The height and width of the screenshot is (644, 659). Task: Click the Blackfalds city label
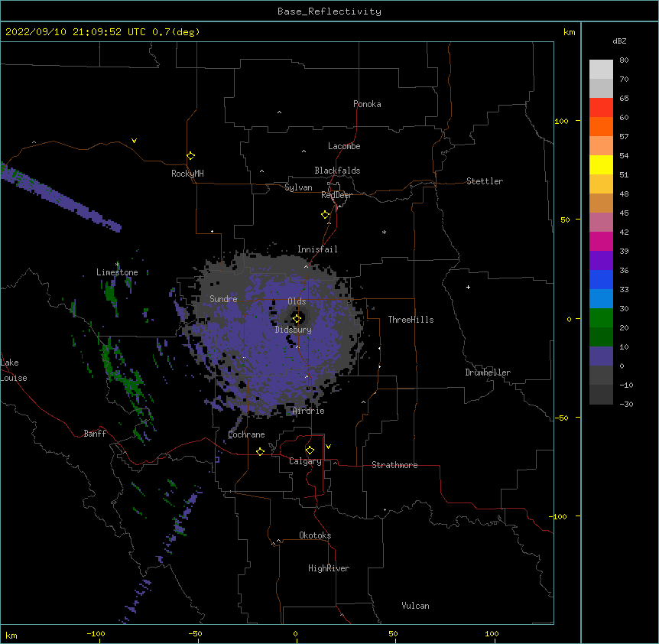pos(337,171)
